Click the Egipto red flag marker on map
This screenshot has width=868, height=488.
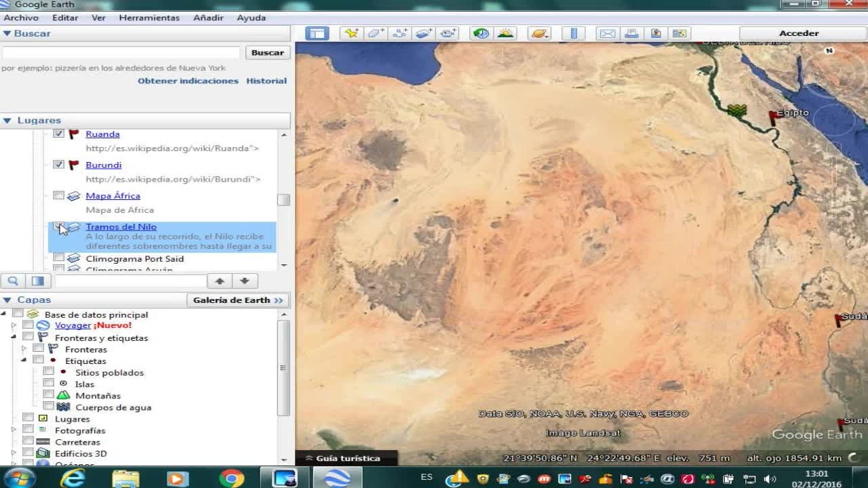[x=774, y=118]
